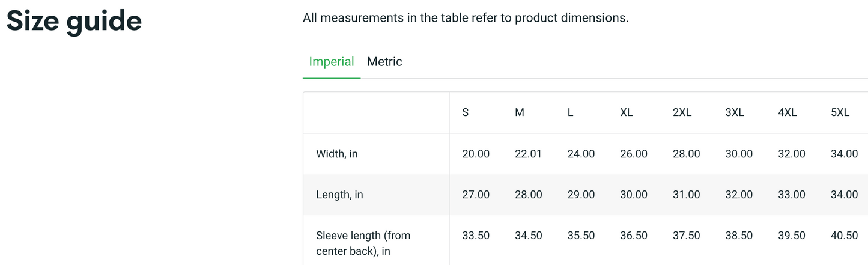
Task: Click the "Size guide" heading
Action: click(x=74, y=22)
